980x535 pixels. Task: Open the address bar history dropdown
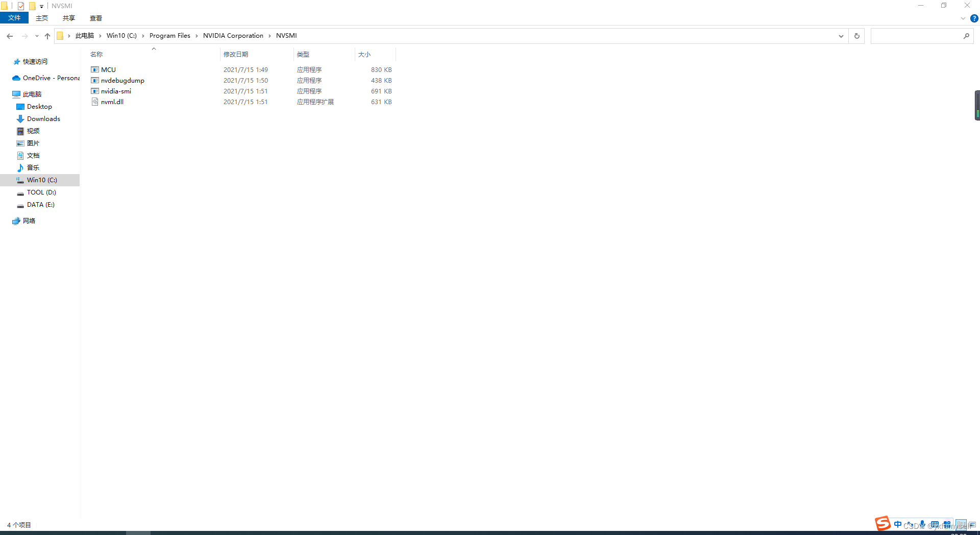point(841,36)
